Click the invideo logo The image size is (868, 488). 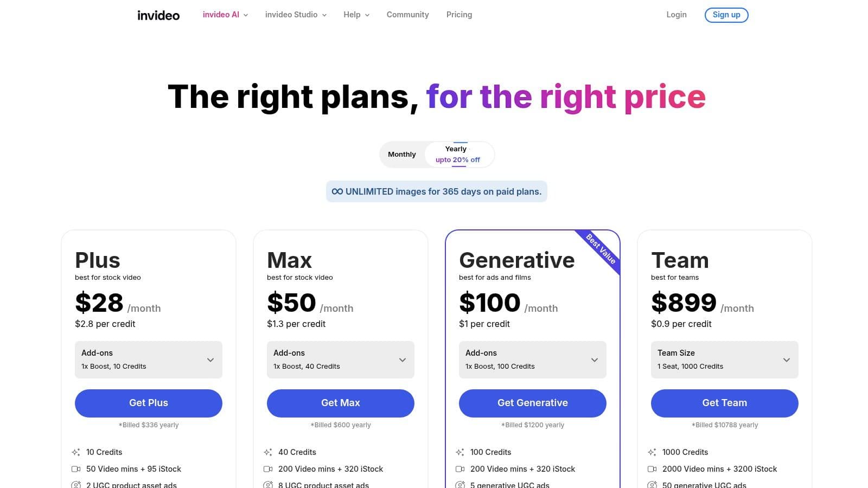[x=158, y=15]
